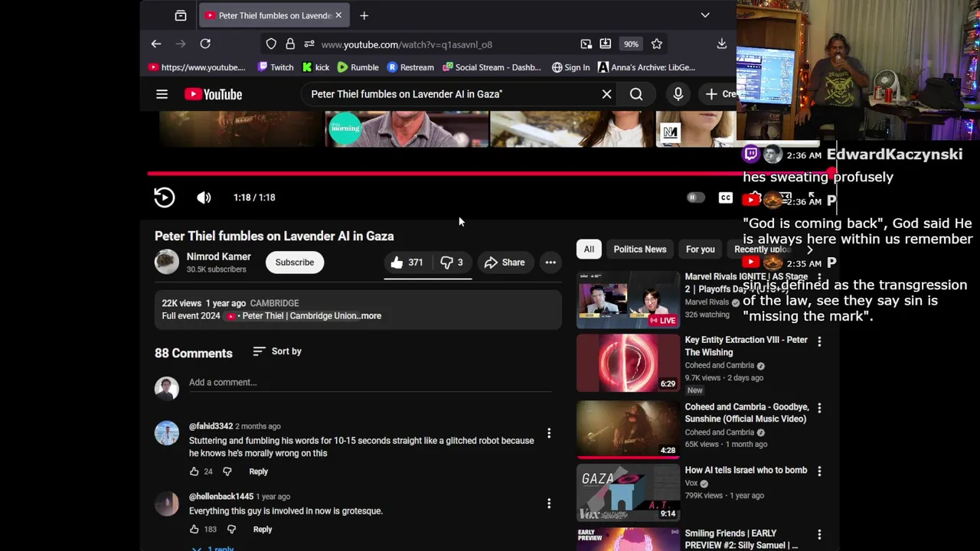Open the Restream bookmark
The image size is (980, 551).
[410, 67]
